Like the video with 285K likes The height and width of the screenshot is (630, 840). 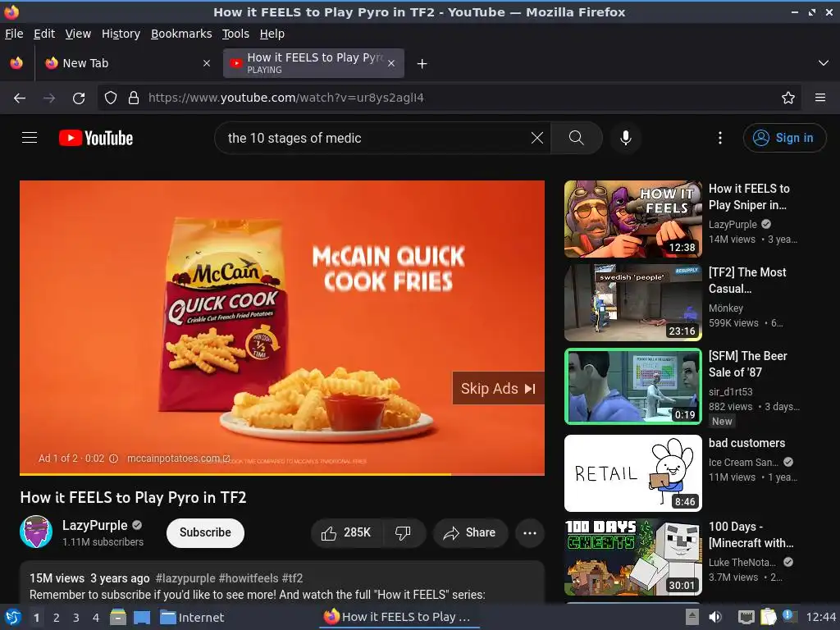pyautogui.click(x=346, y=532)
